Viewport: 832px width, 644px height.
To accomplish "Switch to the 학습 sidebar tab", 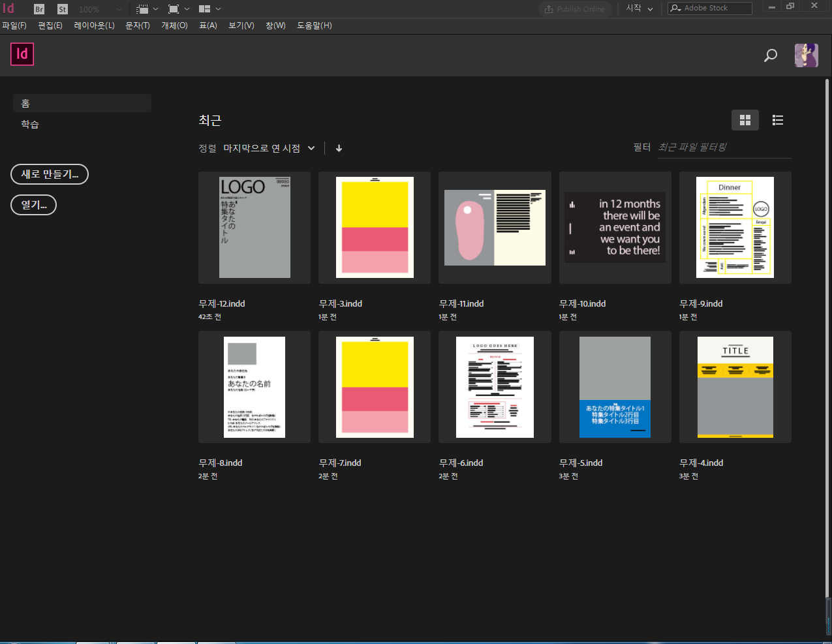I will tap(29, 124).
